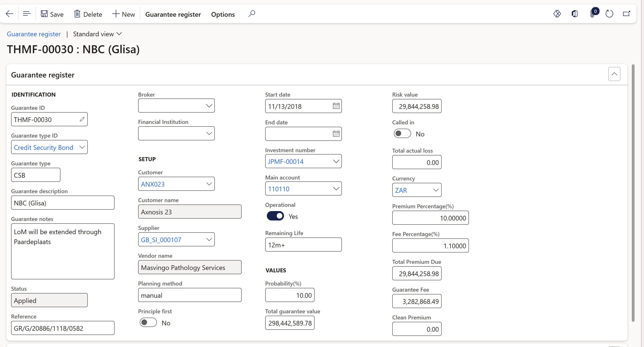The width and height of the screenshot is (644, 347).
Task: Go back with the left arrow
Action: [9, 14]
